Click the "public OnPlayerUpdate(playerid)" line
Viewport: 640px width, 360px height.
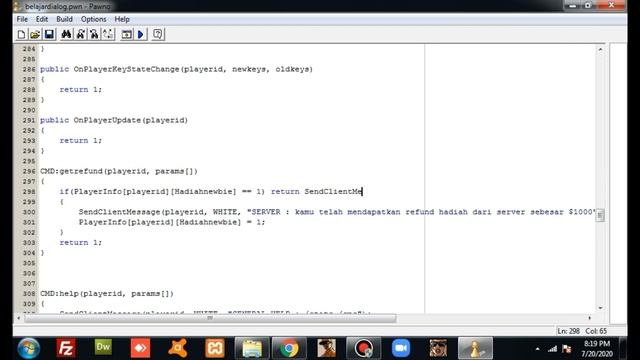[x=114, y=120]
